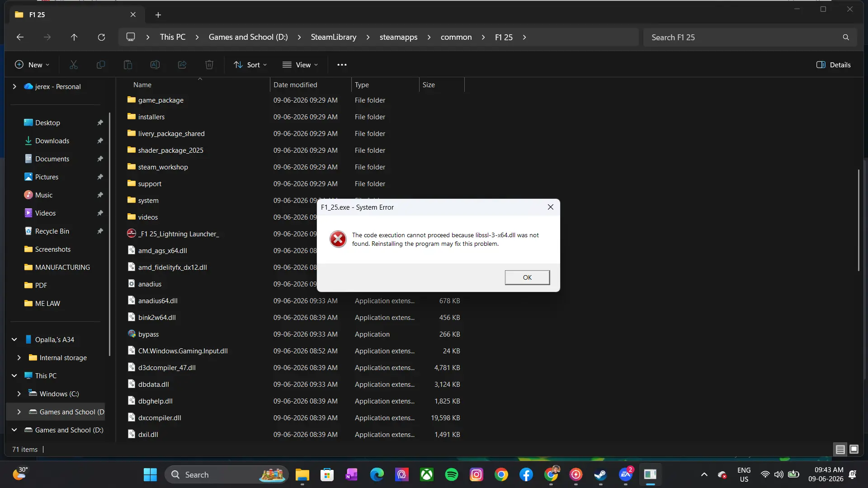This screenshot has width=868, height=488.
Task: Open the volume control in tray
Action: point(778,474)
